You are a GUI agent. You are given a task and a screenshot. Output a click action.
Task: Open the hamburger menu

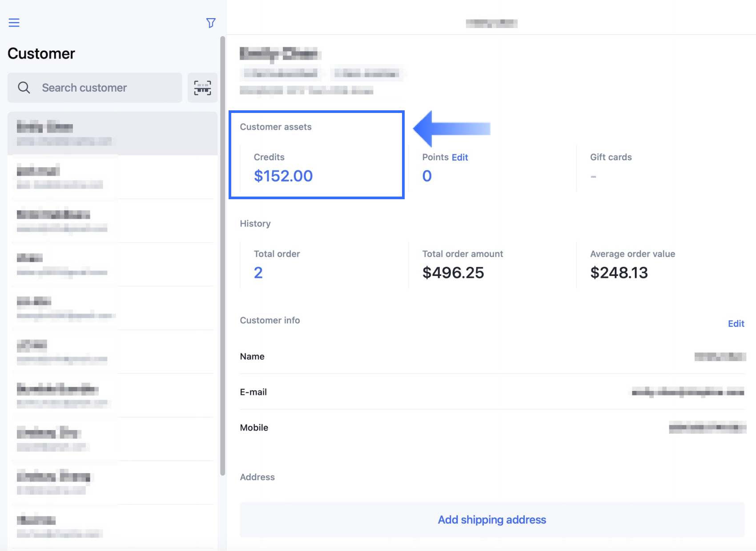tap(14, 23)
